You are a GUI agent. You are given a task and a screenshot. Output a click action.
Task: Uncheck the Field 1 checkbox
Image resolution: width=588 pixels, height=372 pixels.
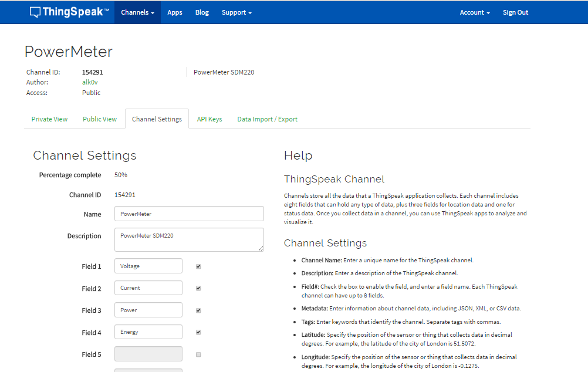pos(198,266)
